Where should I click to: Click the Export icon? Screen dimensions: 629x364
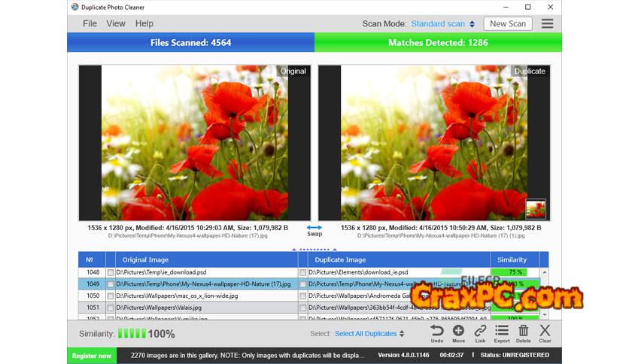tap(502, 331)
